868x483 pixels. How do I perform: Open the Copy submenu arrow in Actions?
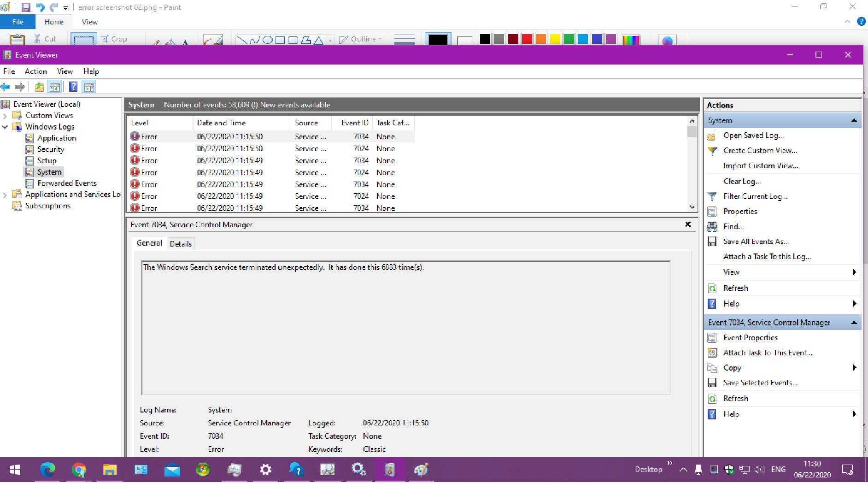click(x=855, y=368)
